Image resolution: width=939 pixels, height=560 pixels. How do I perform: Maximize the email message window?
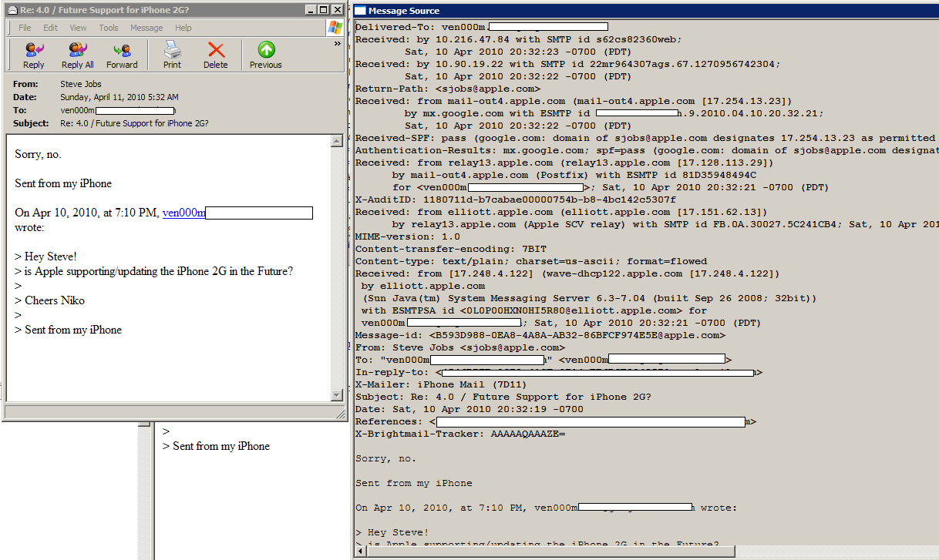point(323,9)
